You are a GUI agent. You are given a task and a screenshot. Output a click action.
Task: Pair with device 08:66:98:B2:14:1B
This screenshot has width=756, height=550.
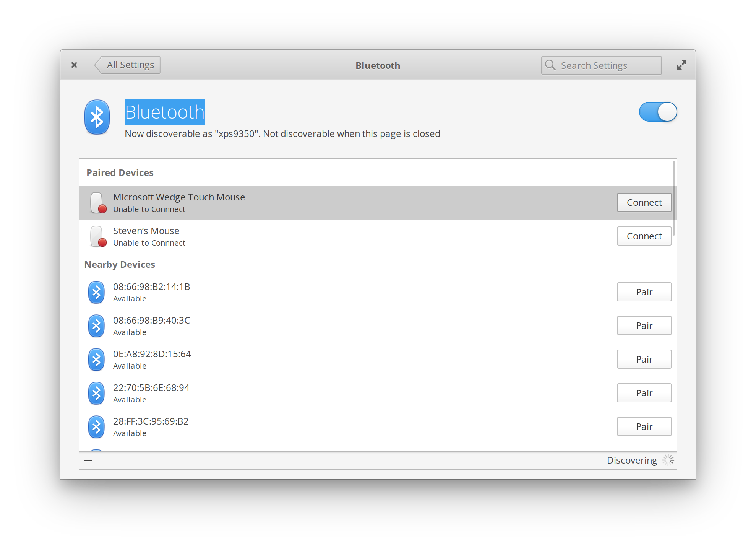644,292
